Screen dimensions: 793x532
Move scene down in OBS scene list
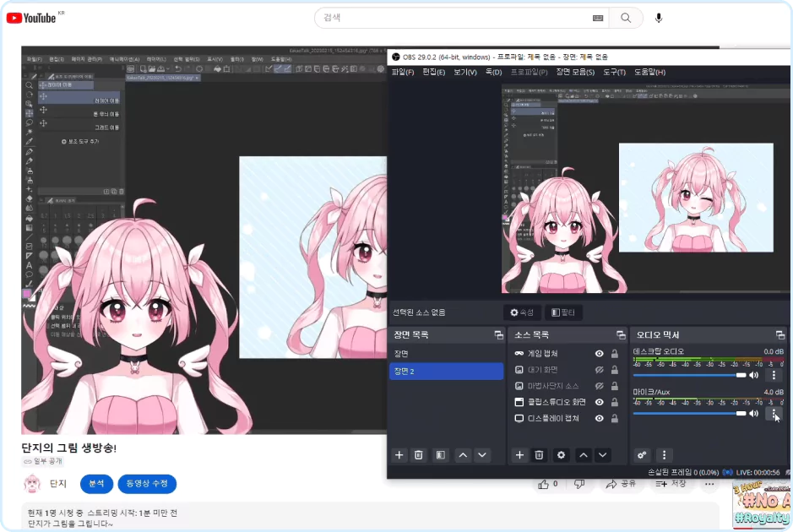click(x=482, y=455)
